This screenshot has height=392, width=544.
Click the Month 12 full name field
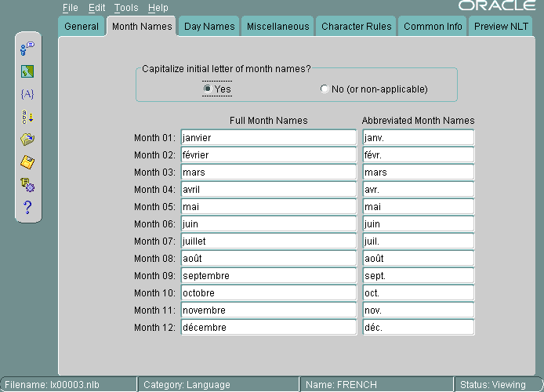pyautogui.click(x=268, y=328)
